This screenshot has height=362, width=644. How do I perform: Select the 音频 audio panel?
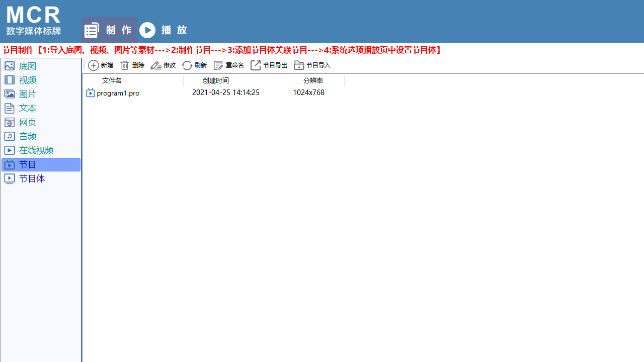click(28, 136)
